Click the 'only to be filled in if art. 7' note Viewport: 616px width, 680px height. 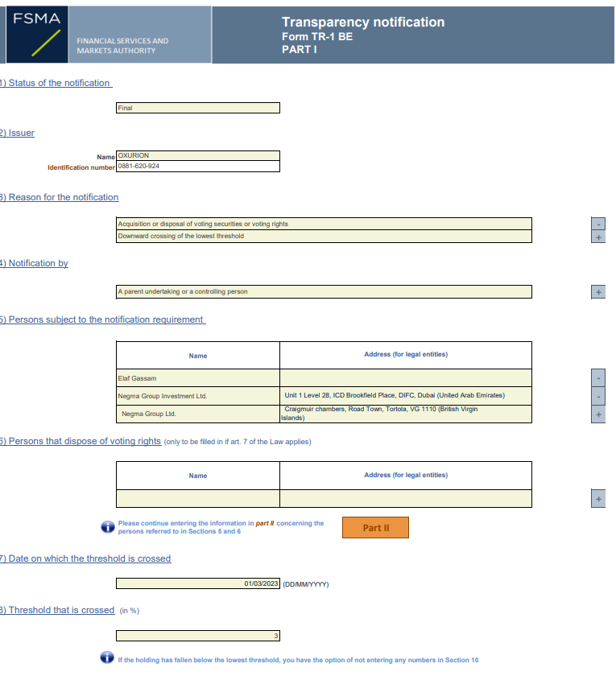click(238, 442)
